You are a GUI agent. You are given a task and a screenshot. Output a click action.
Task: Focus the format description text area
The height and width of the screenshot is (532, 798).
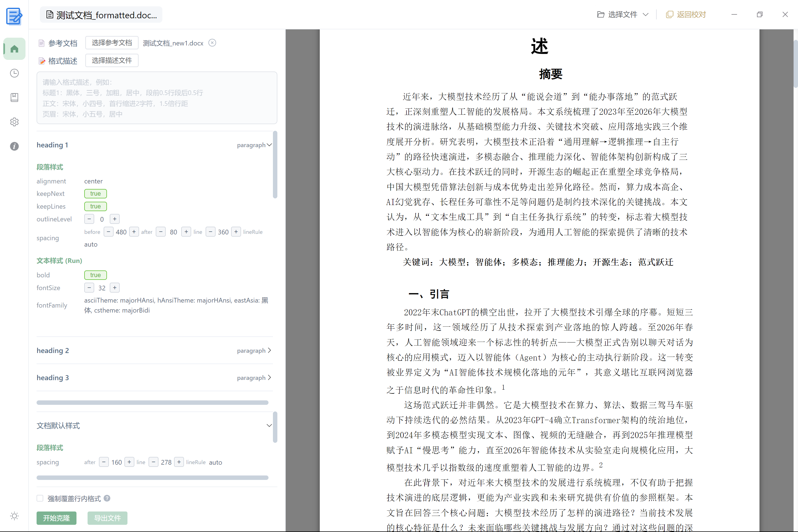pyautogui.click(x=157, y=98)
